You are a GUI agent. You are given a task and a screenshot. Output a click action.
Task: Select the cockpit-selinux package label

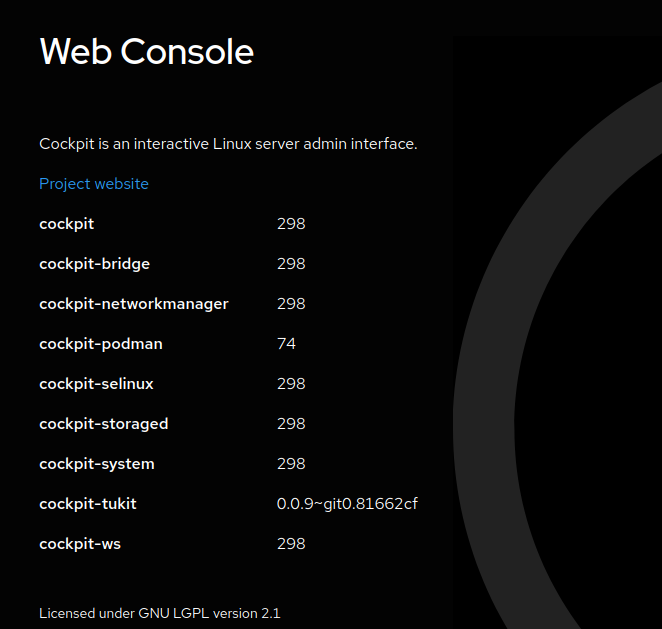pyautogui.click(x=96, y=384)
